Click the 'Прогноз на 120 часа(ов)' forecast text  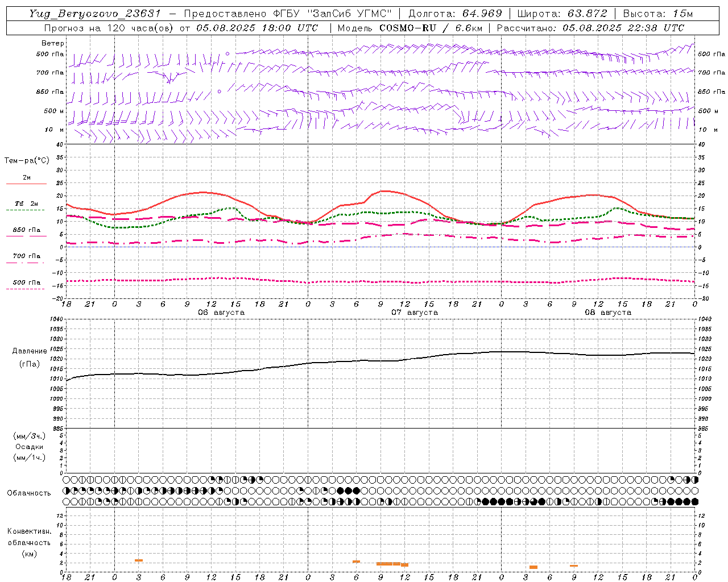tap(109, 28)
